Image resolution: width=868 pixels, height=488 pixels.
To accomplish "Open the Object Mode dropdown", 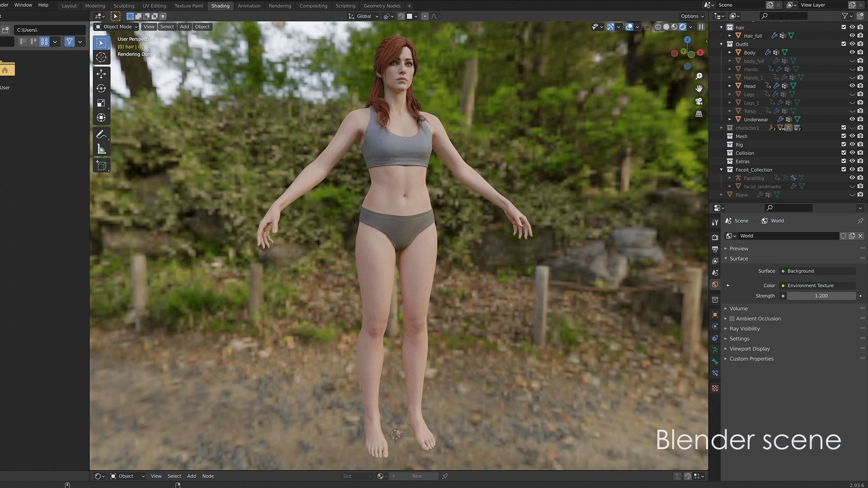I will pyautogui.click(x=116, y=27).
